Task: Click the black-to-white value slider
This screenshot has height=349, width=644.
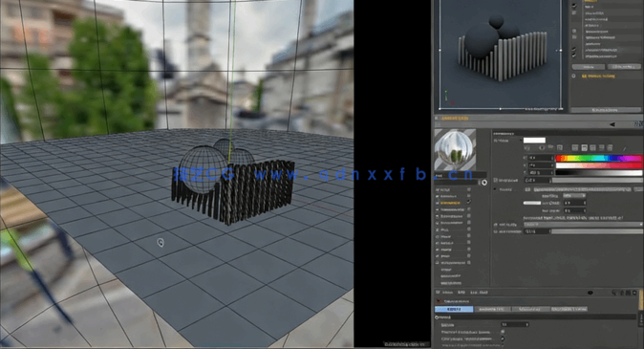Action: [x=598, y=173]
